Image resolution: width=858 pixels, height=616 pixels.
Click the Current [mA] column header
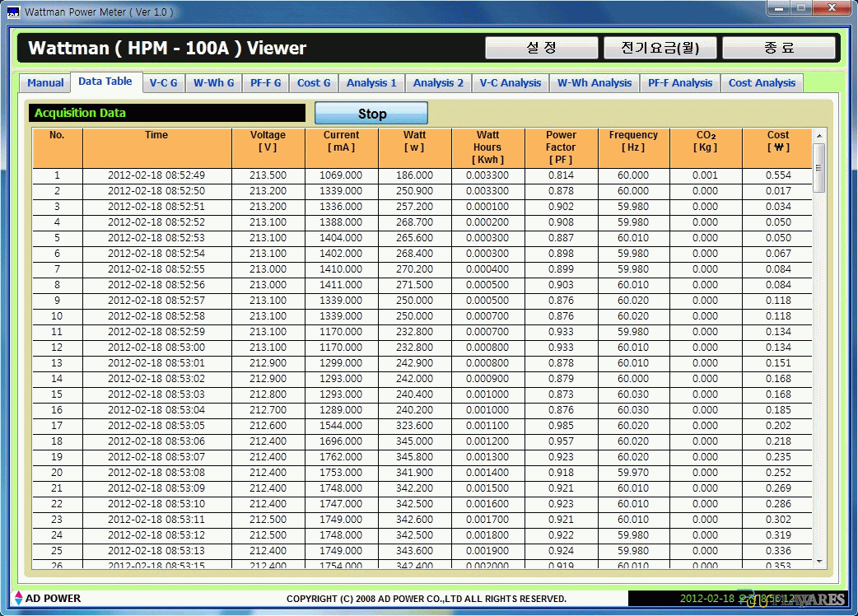coord(342,147)
